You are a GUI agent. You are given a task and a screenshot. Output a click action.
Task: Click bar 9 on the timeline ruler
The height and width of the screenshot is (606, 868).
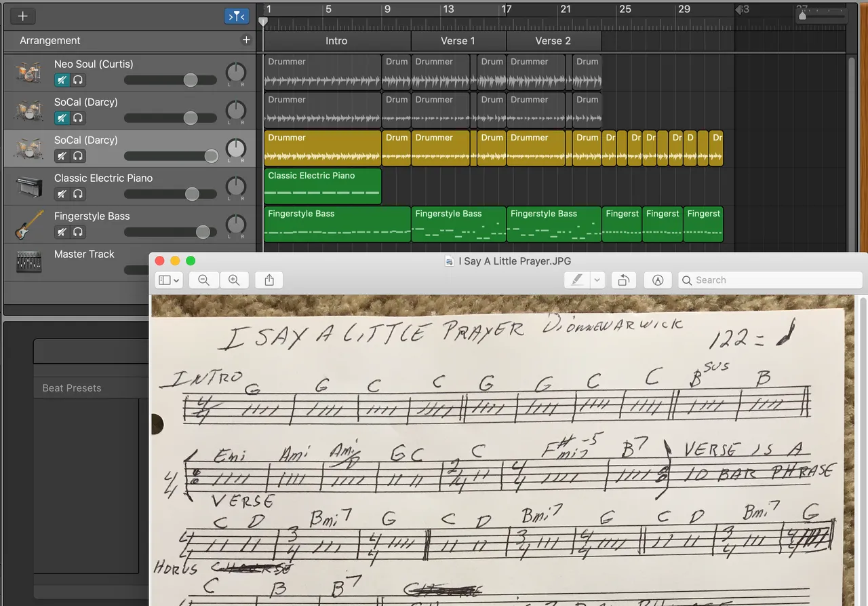[387, 10]
